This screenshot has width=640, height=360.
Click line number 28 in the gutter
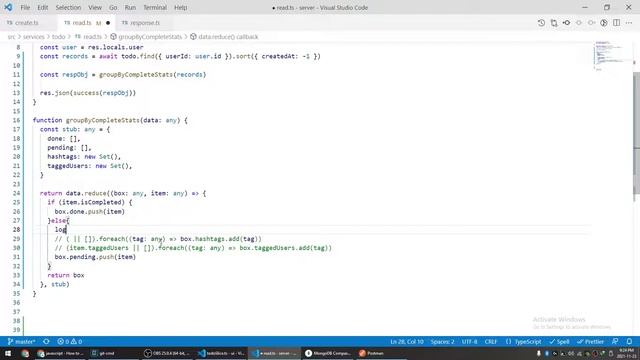coord(16,230)
